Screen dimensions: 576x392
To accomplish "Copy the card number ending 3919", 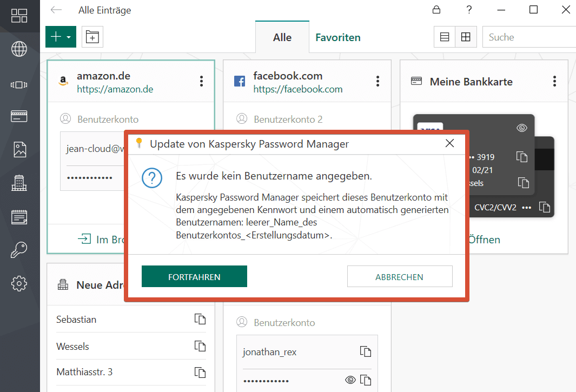I will [521, 157].
